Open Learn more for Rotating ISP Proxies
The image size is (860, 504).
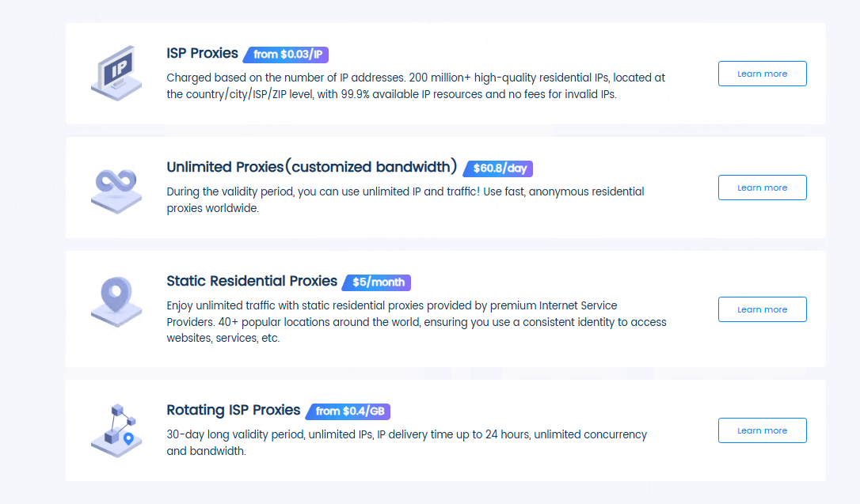pos(762,430)
